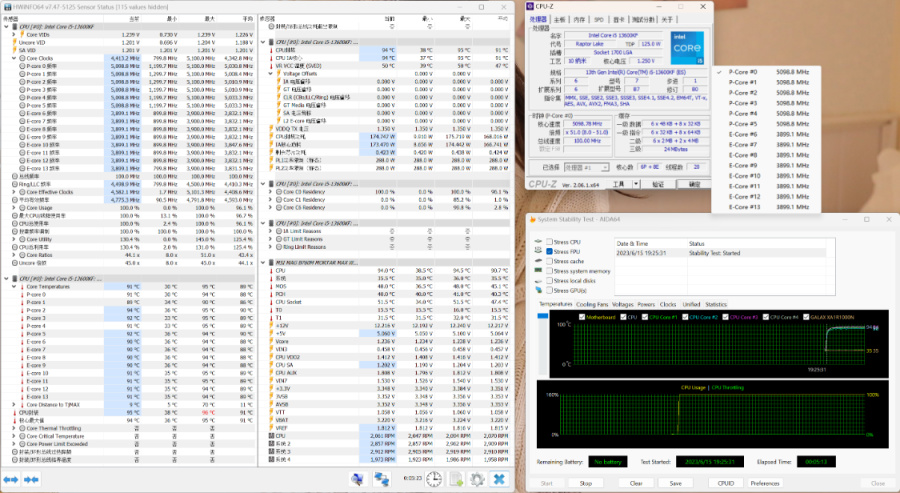Enable the Stress CPU checkbox
Screen dimensions: 900x493
[547, 242]
